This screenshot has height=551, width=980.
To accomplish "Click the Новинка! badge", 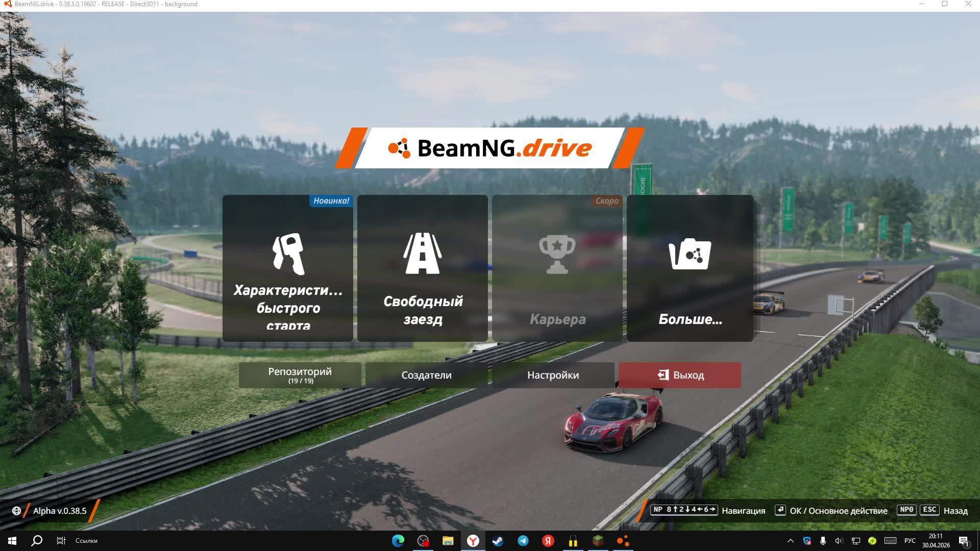I will (x=331, y=201).
